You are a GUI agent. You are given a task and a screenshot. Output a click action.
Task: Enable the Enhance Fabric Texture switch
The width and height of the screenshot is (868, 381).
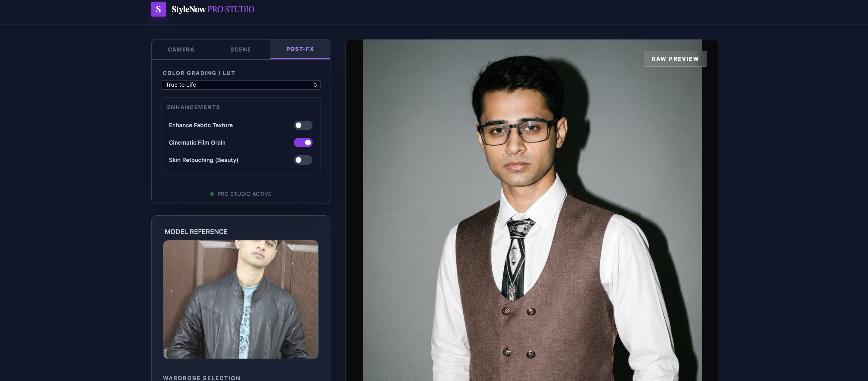point(303,125)
